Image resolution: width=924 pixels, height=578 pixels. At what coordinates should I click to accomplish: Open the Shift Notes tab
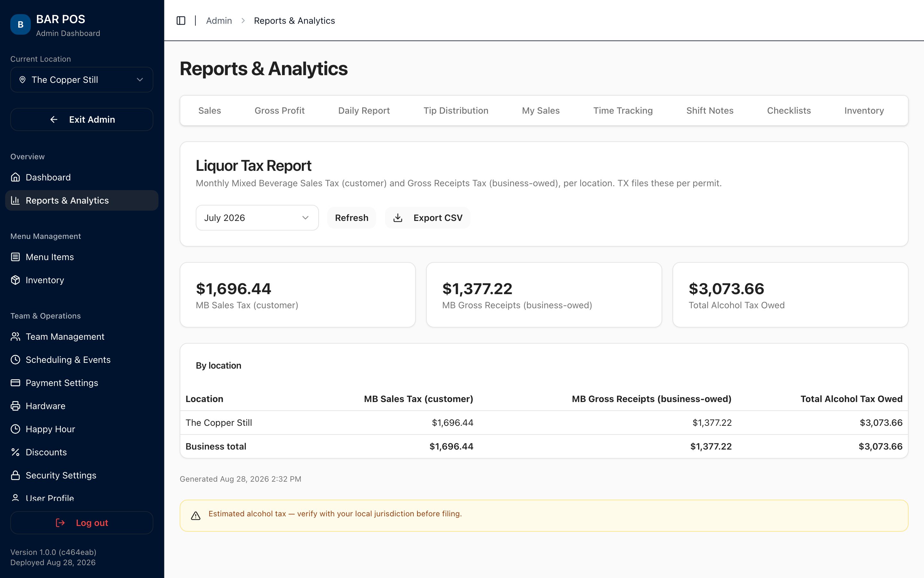click(710, 110)
